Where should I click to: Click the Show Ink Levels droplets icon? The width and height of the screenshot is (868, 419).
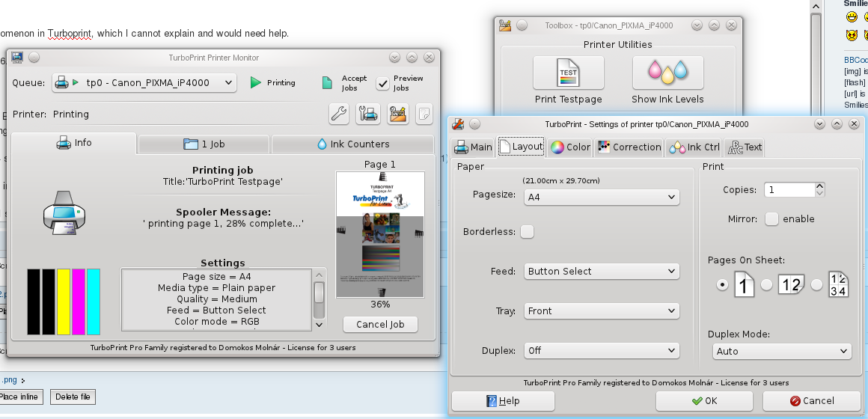pyautogui.click(x=667, y=73)
